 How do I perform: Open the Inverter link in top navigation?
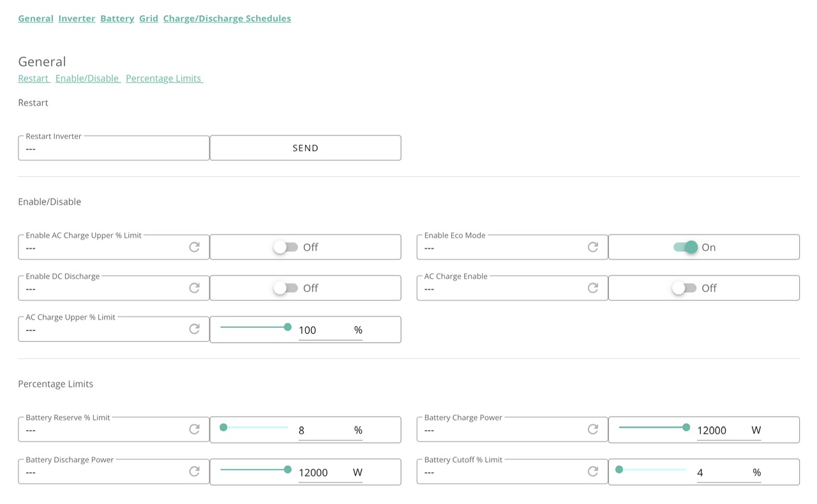pyautogui.click(x=77, y=19)
